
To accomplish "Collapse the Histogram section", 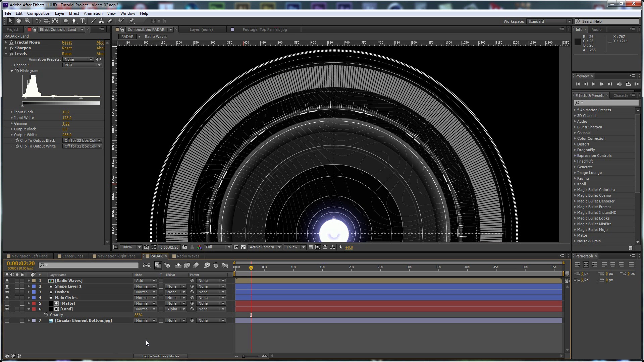I will tap(12, 71).
